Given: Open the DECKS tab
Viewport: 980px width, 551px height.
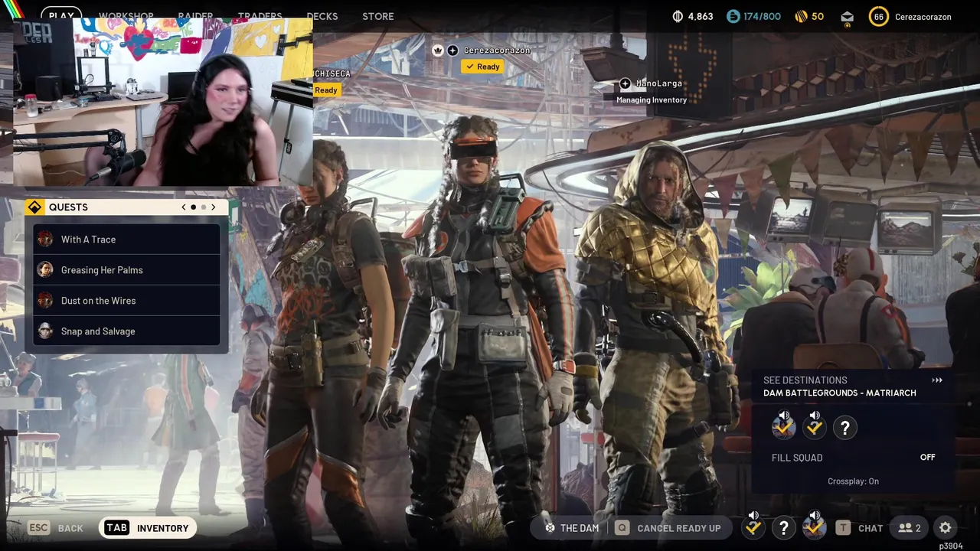Looking at the screenshot, I should click(322, 16).
